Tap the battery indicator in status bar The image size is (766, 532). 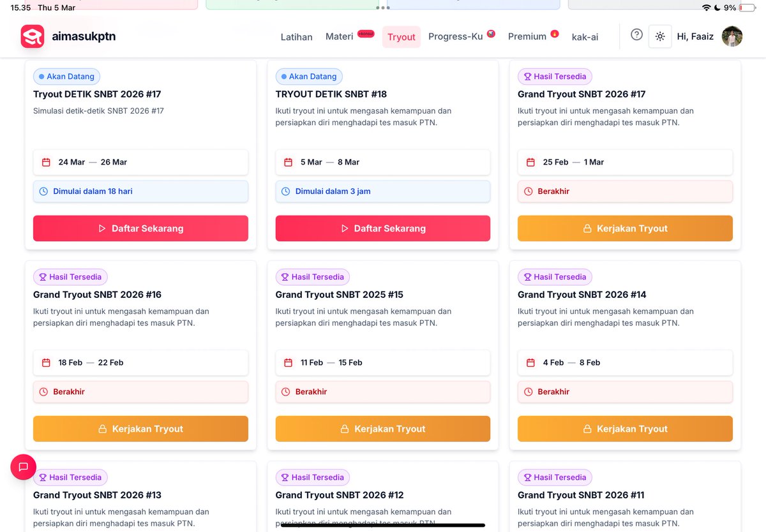746,8
